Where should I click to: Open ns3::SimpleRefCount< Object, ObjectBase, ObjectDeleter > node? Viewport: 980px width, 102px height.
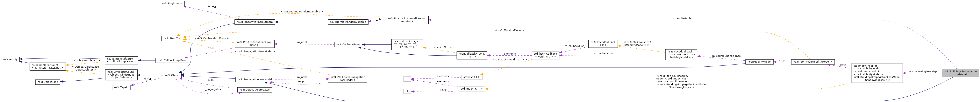pyautogui.click(x=121, y=75)
